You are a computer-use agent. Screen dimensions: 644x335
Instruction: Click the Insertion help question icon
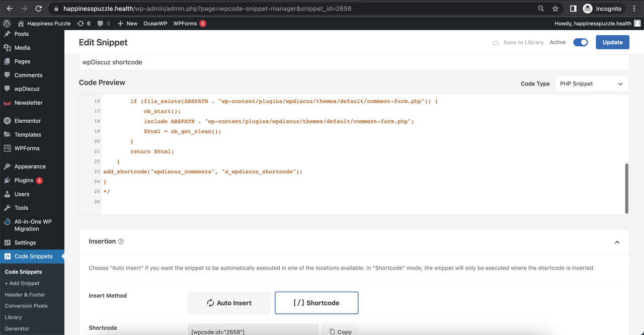pyautogui.click(x=121, y=241)
